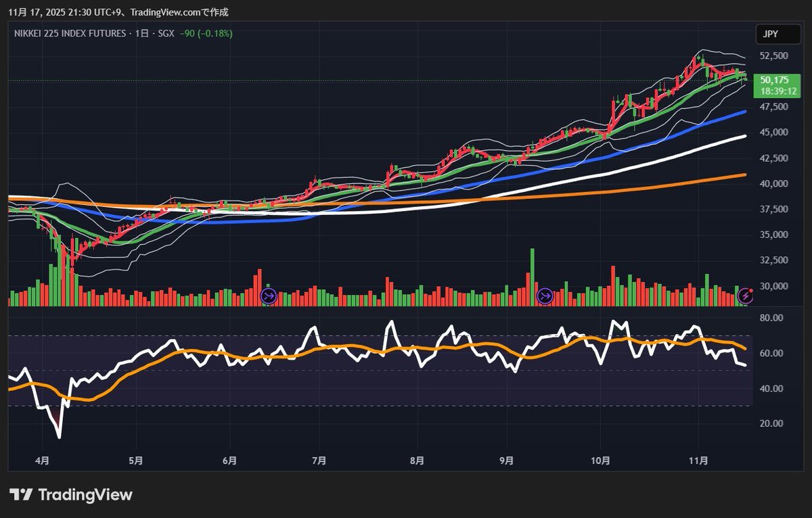This screenshot has height=518, width=812.
Task: Click the tallest green volume bar
Action: click(532, 277)
